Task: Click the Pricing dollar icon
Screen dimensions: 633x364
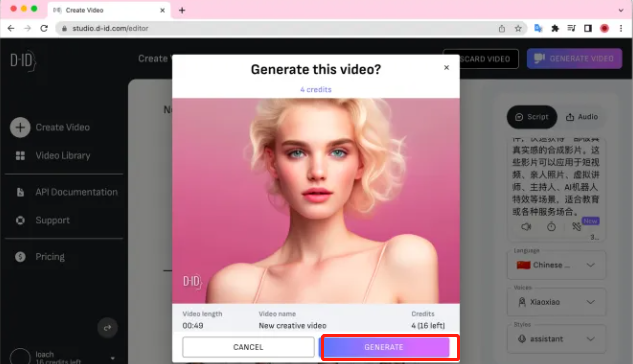Action: pyautogui.click(x=20, y=257)
